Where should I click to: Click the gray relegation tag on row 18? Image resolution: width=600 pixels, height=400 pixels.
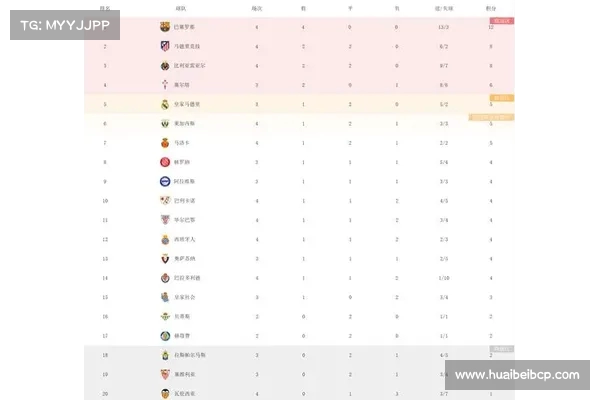tap(502, 349)
